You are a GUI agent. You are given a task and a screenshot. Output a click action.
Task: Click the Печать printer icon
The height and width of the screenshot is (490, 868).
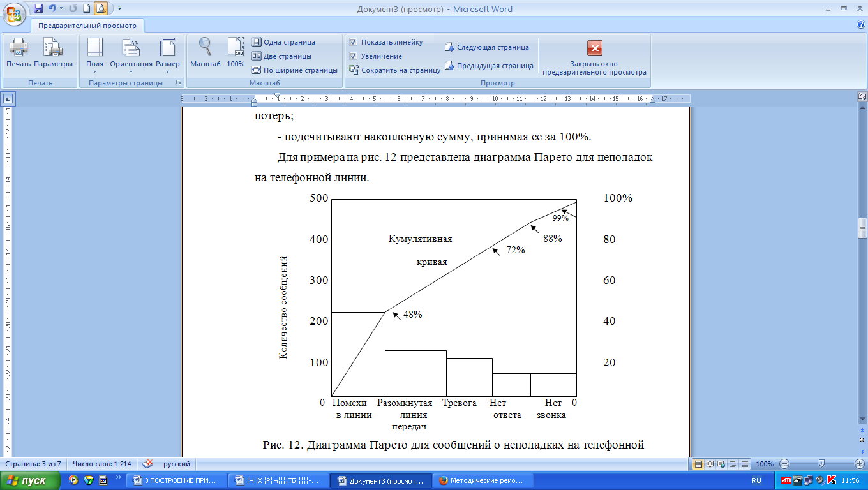coord(19,53)
